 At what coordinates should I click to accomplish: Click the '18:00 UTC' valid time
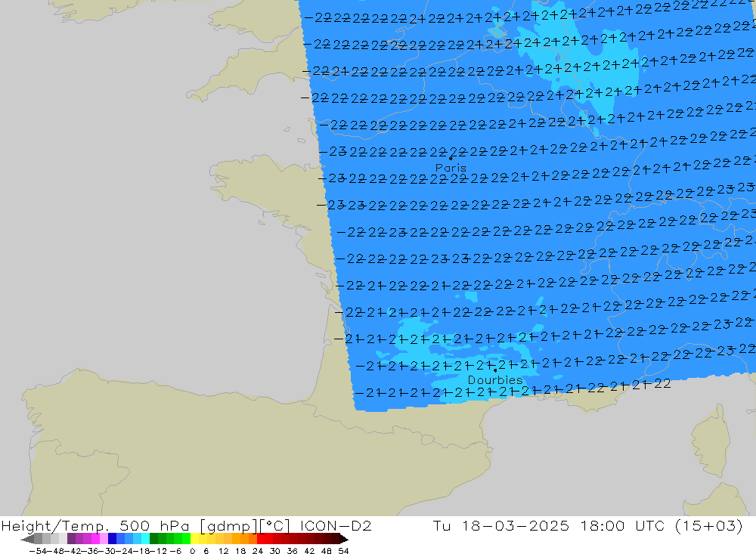pos(621,525)
